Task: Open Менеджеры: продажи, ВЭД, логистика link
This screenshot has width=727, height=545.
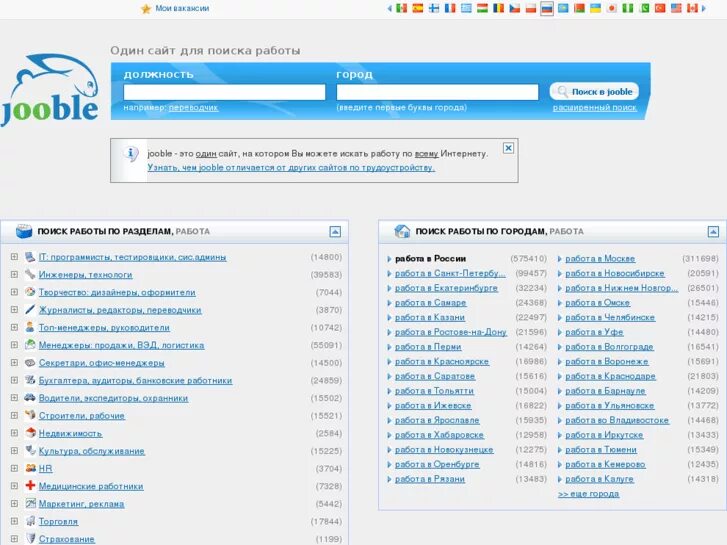Action: coord(121,345)
